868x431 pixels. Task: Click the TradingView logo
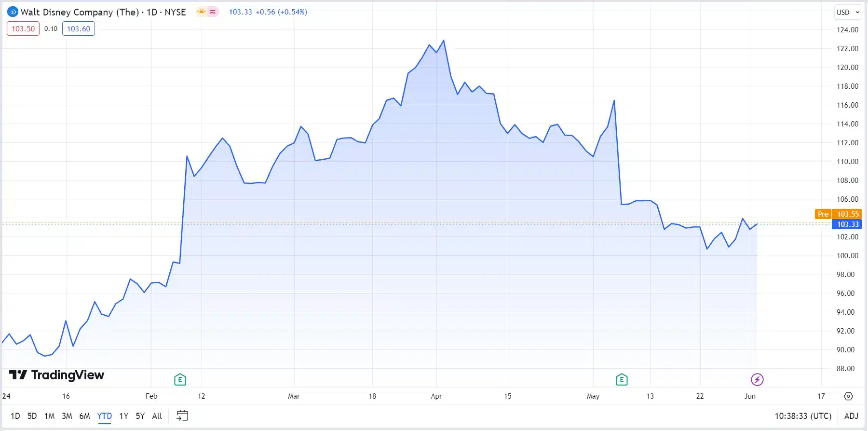pyautogui.click(x=56, y=375)
